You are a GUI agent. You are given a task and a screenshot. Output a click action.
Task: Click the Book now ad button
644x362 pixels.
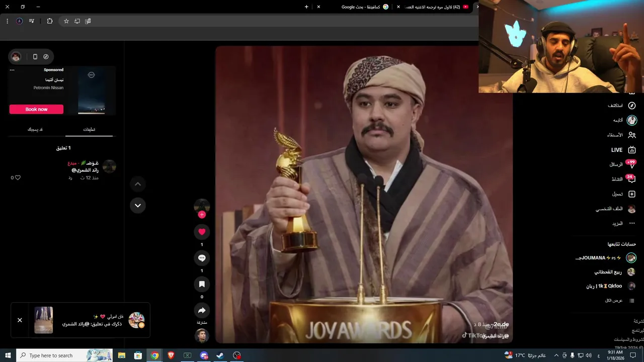tap(36, 109)
